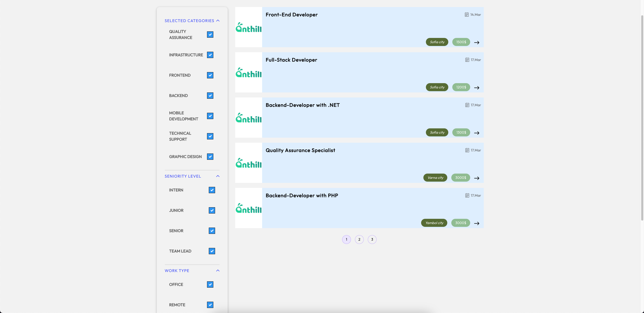
Task: Click arrow icon on Full-Stack Developer listing
Action: pos(476,88)
